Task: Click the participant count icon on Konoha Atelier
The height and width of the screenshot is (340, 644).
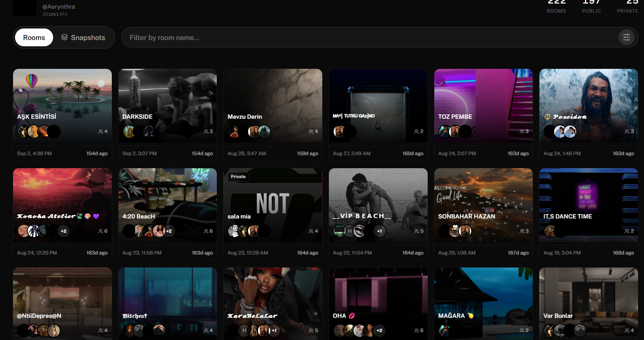Action: coord(101,231)
